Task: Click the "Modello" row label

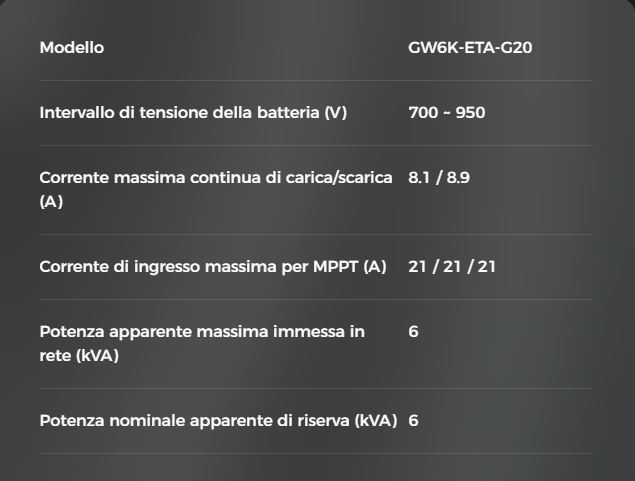Action: (71, 48)
